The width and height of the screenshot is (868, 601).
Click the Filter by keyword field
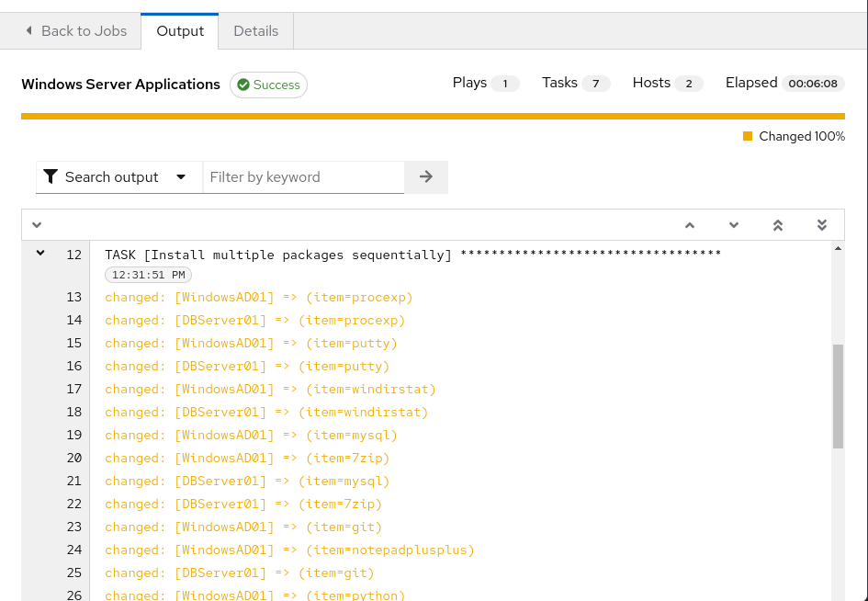pyautogui.click(x=303, y=177)
